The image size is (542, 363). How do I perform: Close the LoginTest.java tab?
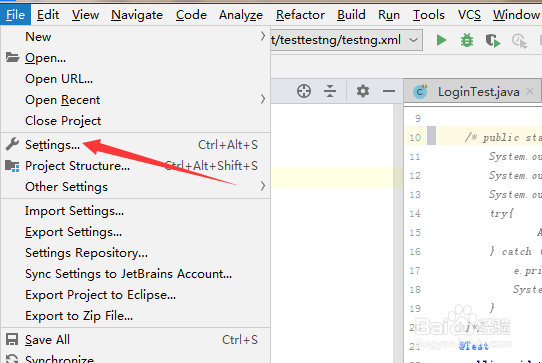click(530, 91)
